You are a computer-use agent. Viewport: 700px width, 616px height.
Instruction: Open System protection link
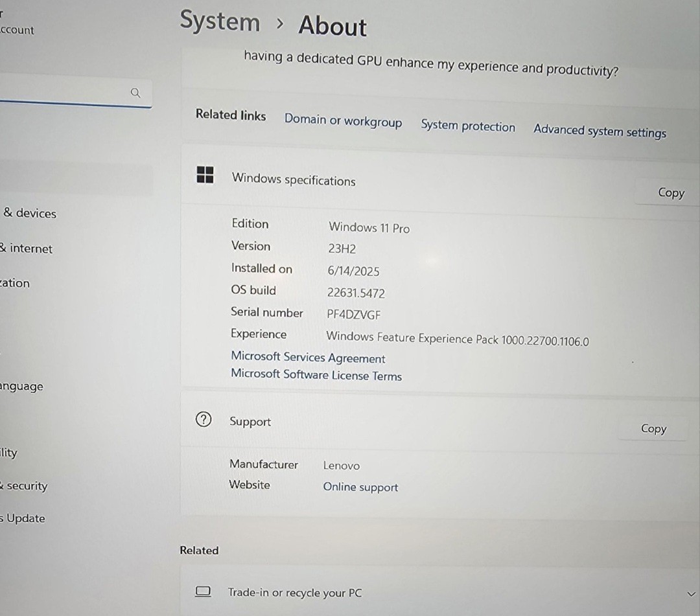468,126
